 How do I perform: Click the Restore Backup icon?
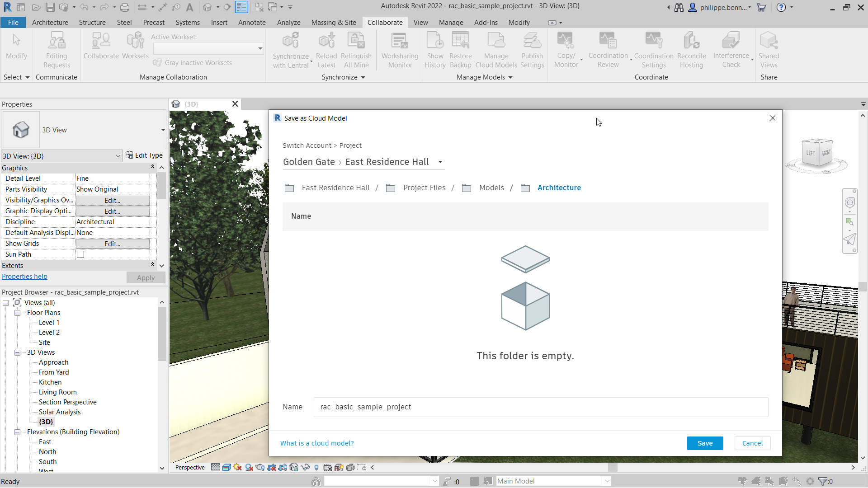pos(461,41)
